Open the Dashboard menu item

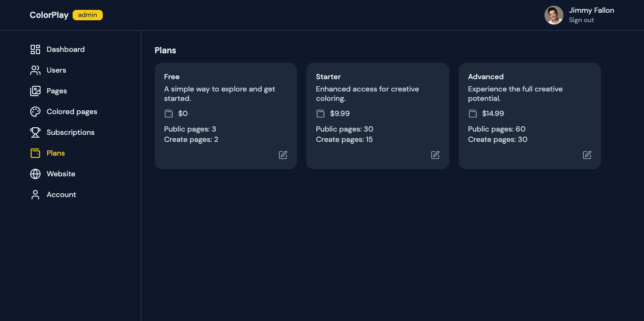[66, 49]
